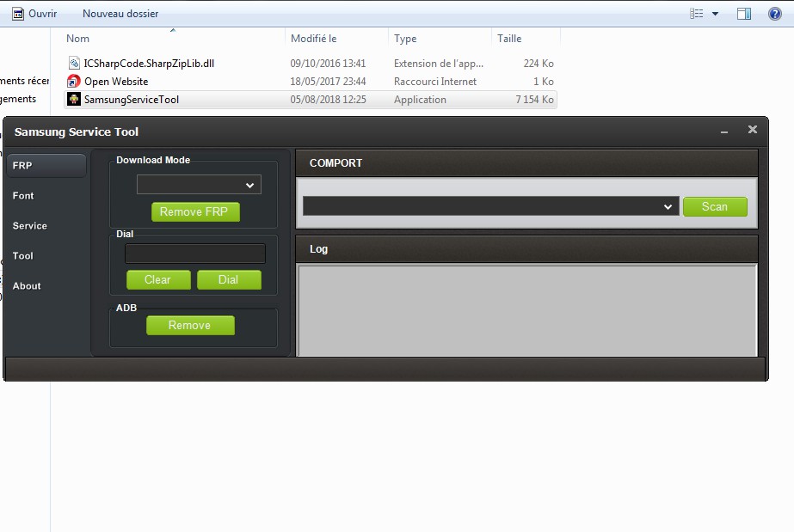794x532 pixels.
Task: Toggle the preview pane icon
Action: [x=744, y=14]
